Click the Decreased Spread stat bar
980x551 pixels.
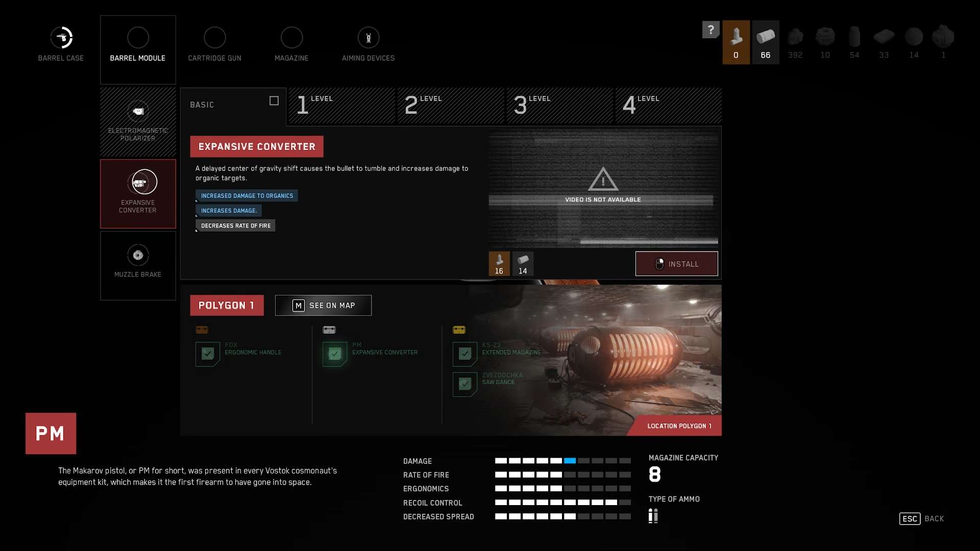point(563,516)
